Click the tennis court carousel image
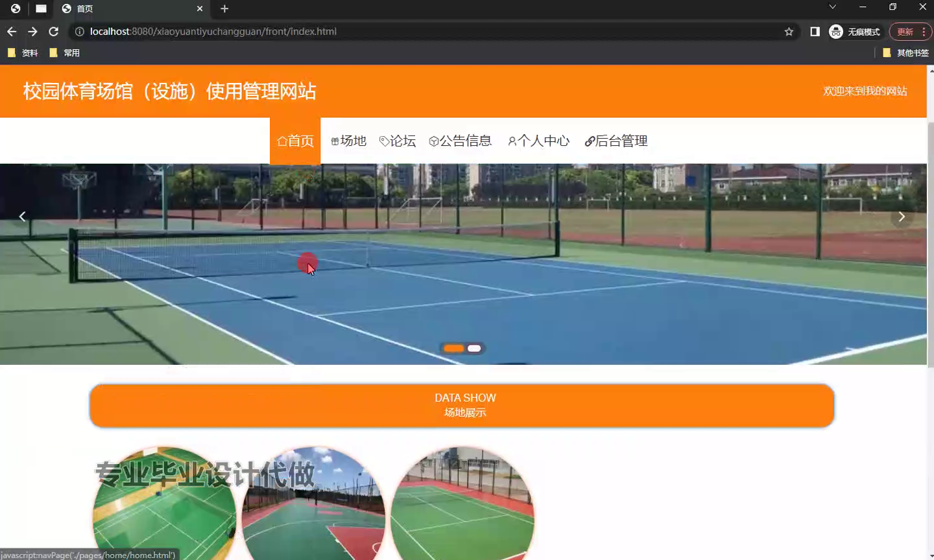Image resolution: width=934 pixels, height=560 pixels. click(463, 264)
